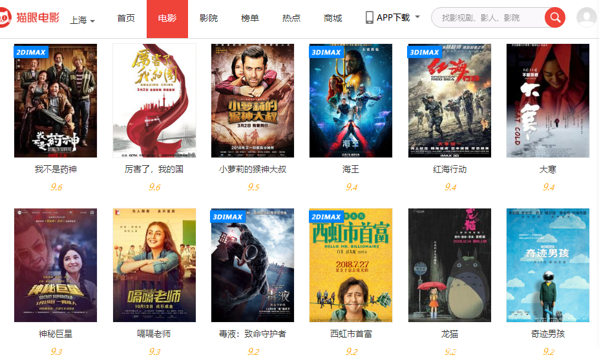599x364 pixels.
Task: Open the 龙猫 movie poster
Action: tap(450, 265)
